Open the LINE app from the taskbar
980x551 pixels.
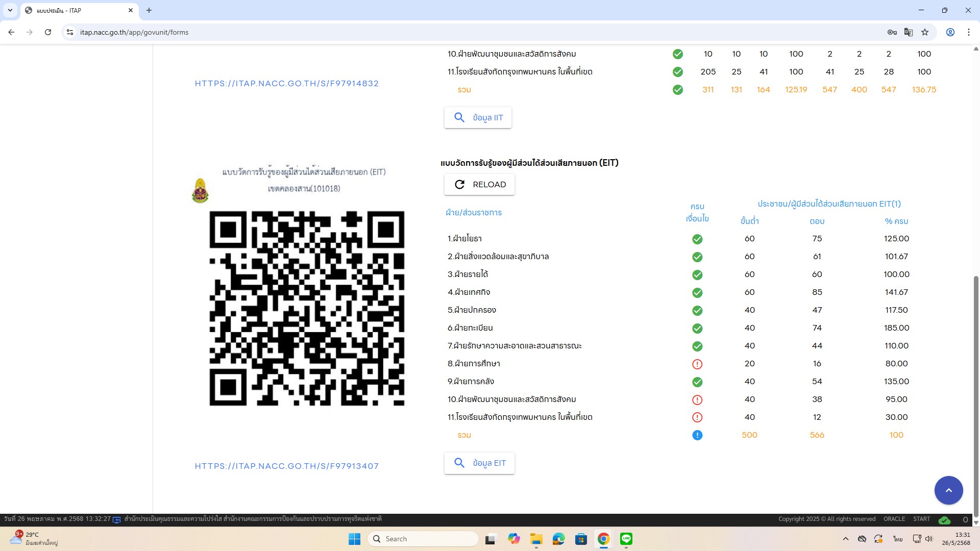coord(626,539)
